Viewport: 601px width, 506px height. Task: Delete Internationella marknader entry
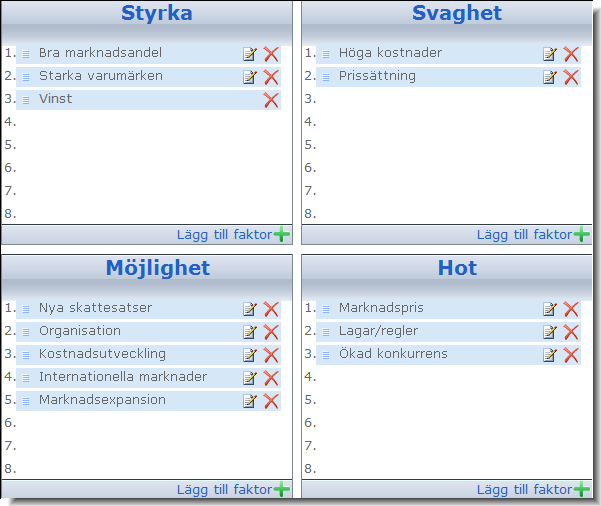pyautogui.click(x=271, y=378)
